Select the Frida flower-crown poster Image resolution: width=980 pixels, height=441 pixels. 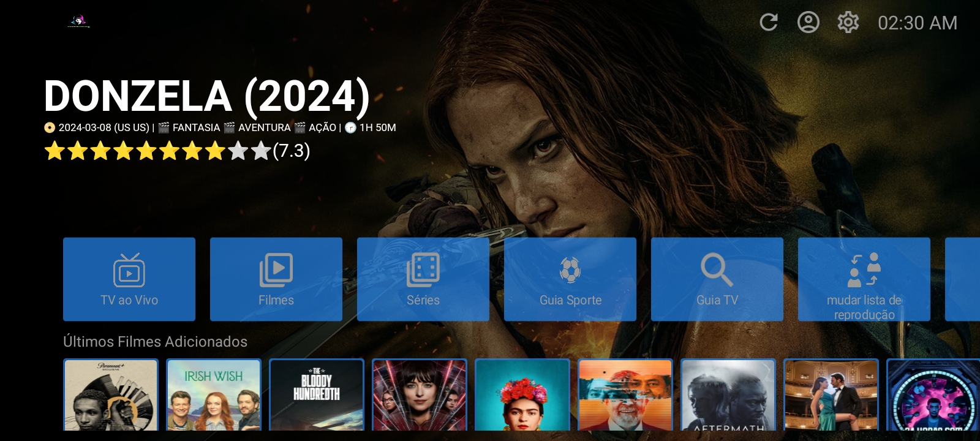click(522, 394)
